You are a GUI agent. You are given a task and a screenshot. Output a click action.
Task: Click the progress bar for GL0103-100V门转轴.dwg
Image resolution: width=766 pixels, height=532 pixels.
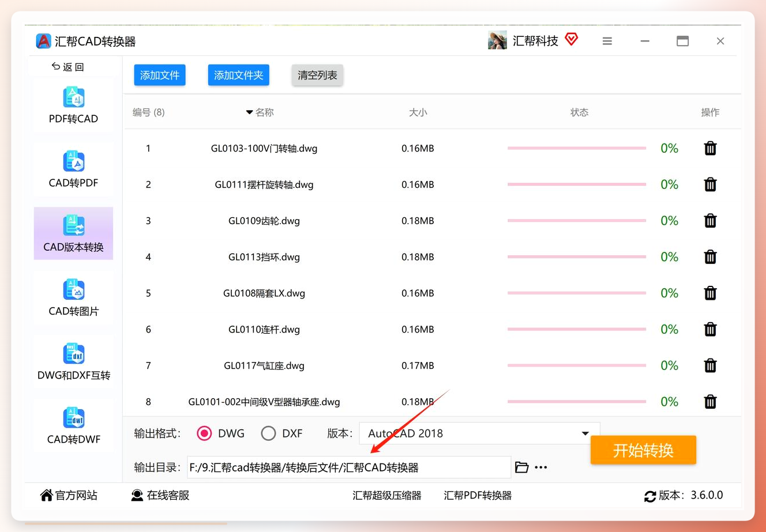[577, 148]
